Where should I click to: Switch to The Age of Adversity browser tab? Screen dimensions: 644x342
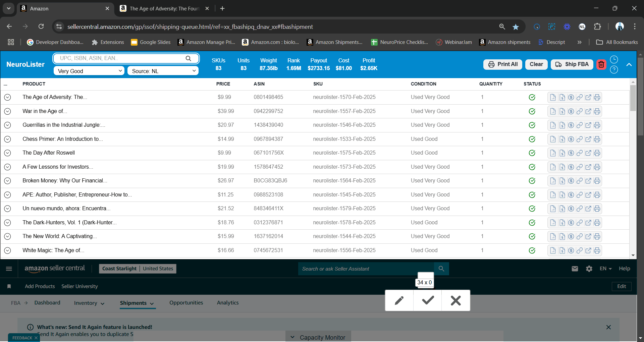164,9
